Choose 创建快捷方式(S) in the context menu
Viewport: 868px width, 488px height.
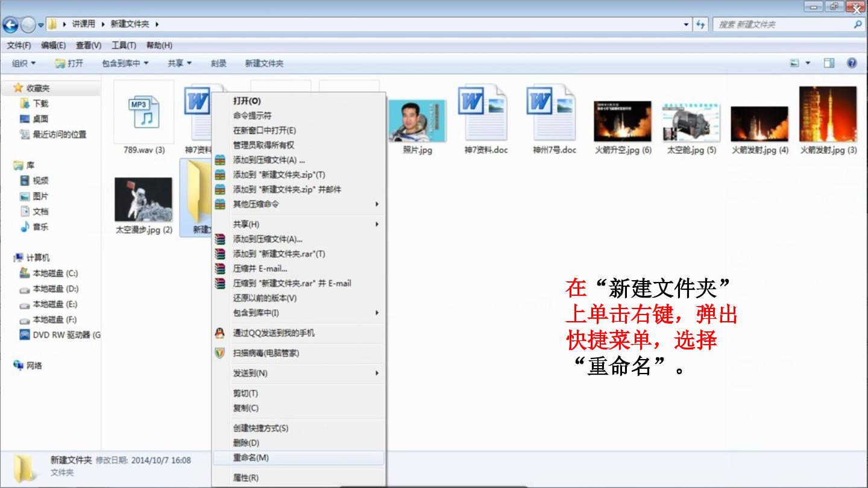[299, 428]
